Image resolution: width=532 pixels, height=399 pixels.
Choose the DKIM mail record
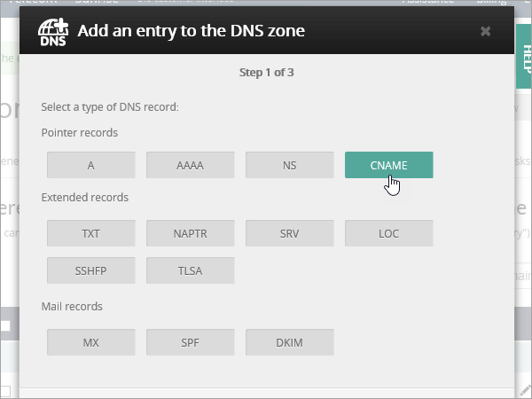pos(289,341)
